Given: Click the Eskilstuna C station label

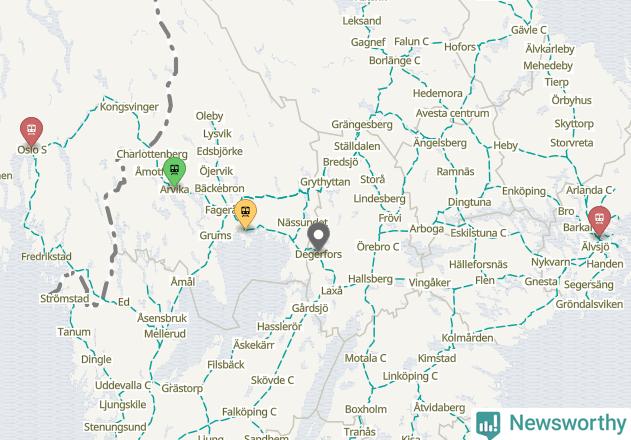Looking at the screenshot, I should click(x=478, y=233).
